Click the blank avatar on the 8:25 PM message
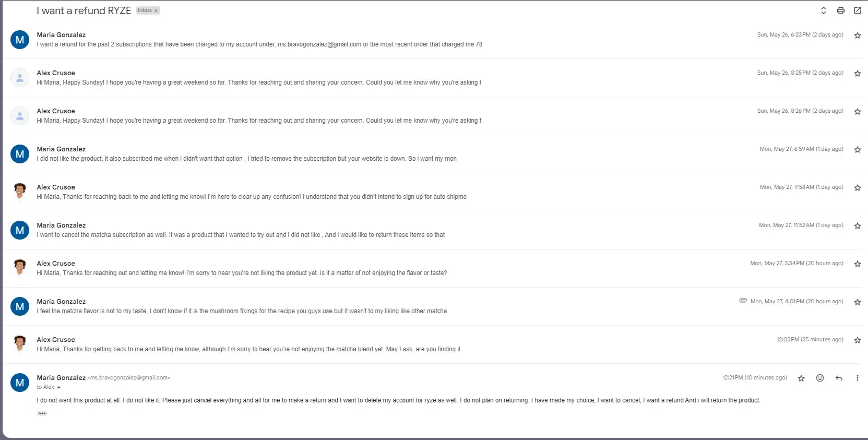This screenshot has height=440, width=868. 20,78
